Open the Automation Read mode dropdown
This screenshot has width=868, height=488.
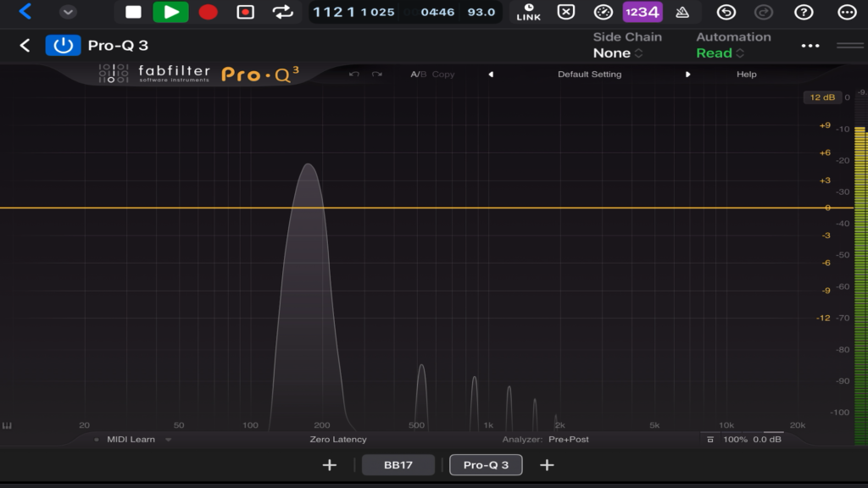tap(720, 53)
